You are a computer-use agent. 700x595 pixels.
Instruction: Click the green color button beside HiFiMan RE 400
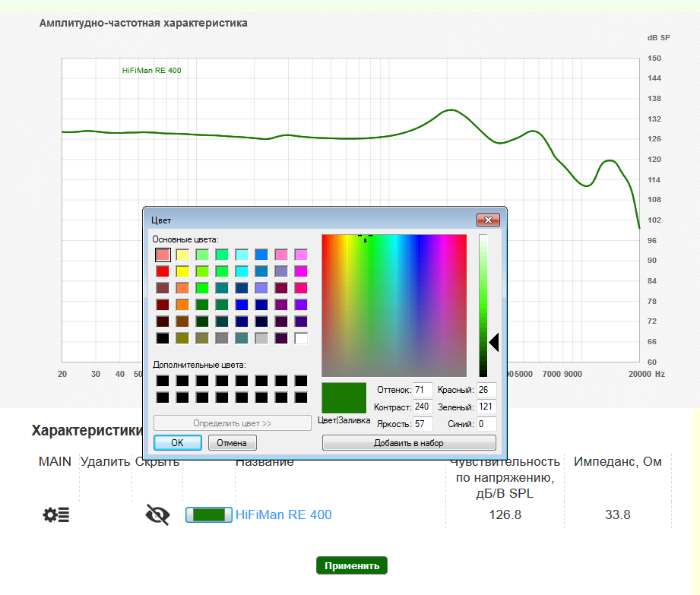(209, 515)
